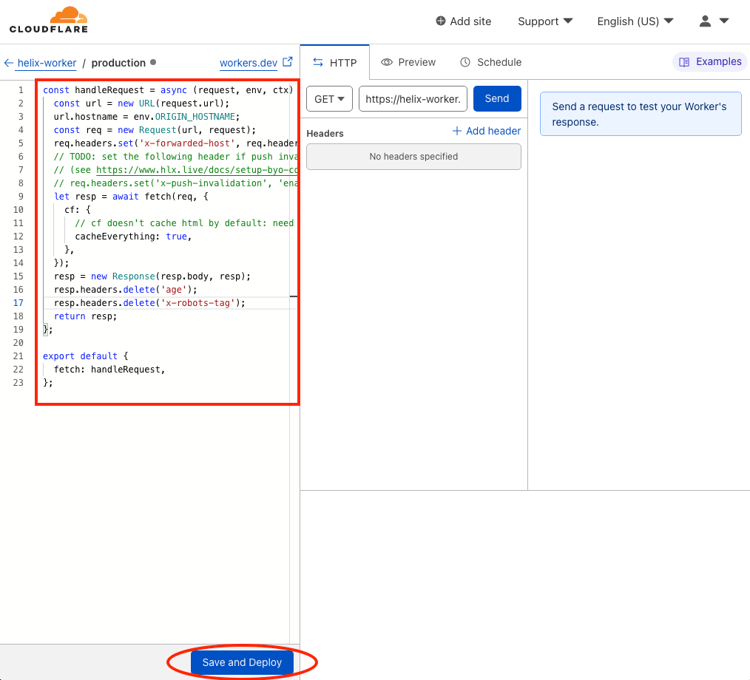Click the 'fetch: handleRequest,' line

[x=109, y=369]
